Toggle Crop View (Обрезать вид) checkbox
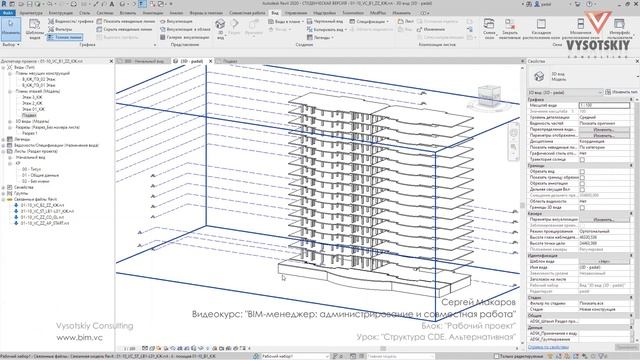The width and height of the screenshot is (640, 360). 582,172
